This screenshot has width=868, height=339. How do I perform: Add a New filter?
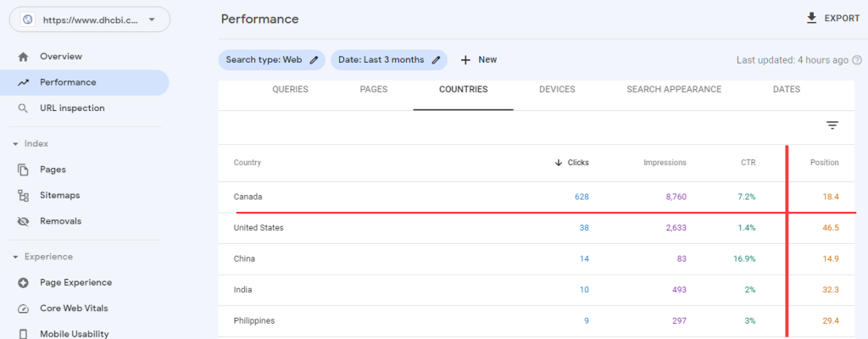pyautogui.click(x=479, y=60)
